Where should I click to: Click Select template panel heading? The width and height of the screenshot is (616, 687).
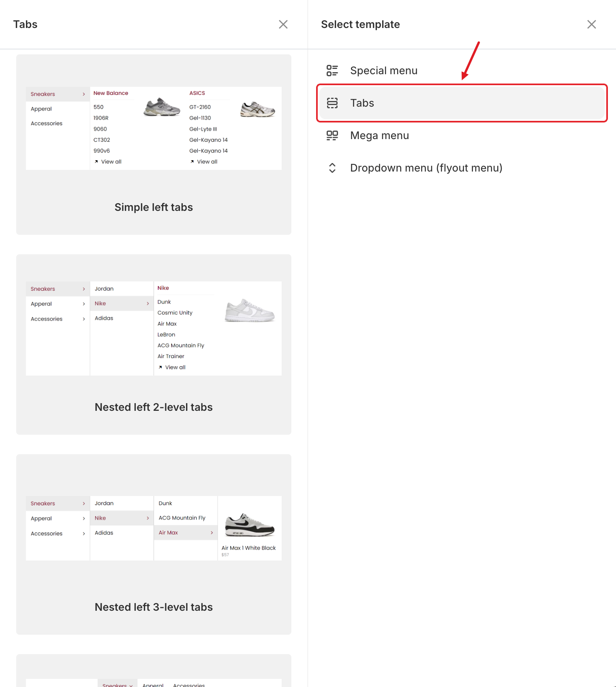pyautogui.click(x=360, y=24)
